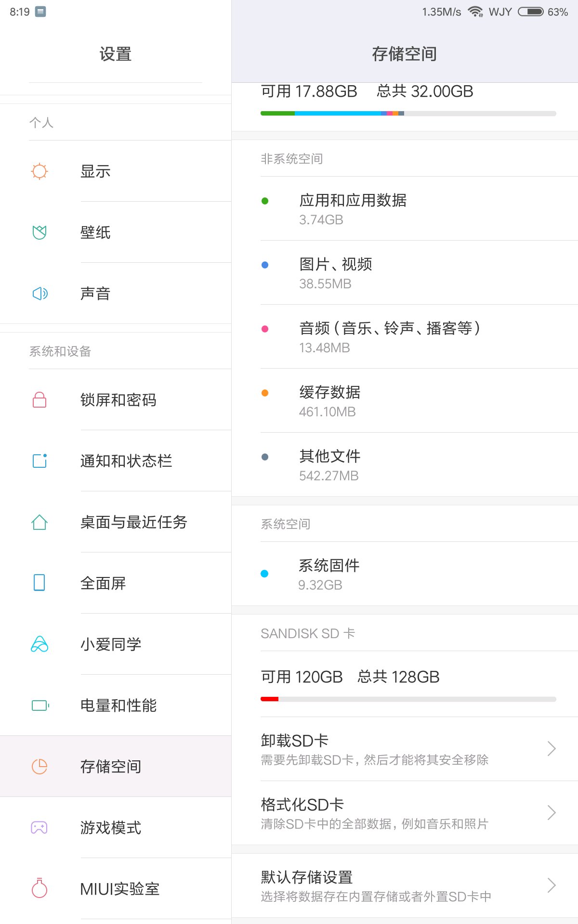
Task: Open 卸载SD卡 via its chevron arrow
Action: (552, 749)
